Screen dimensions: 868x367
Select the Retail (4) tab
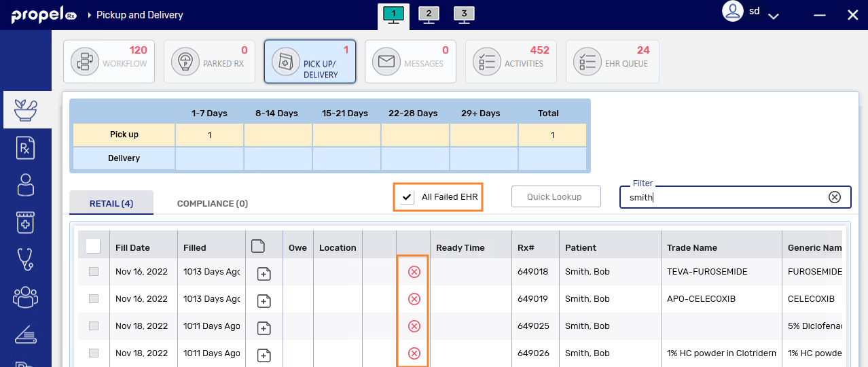(x=111, y=203)
